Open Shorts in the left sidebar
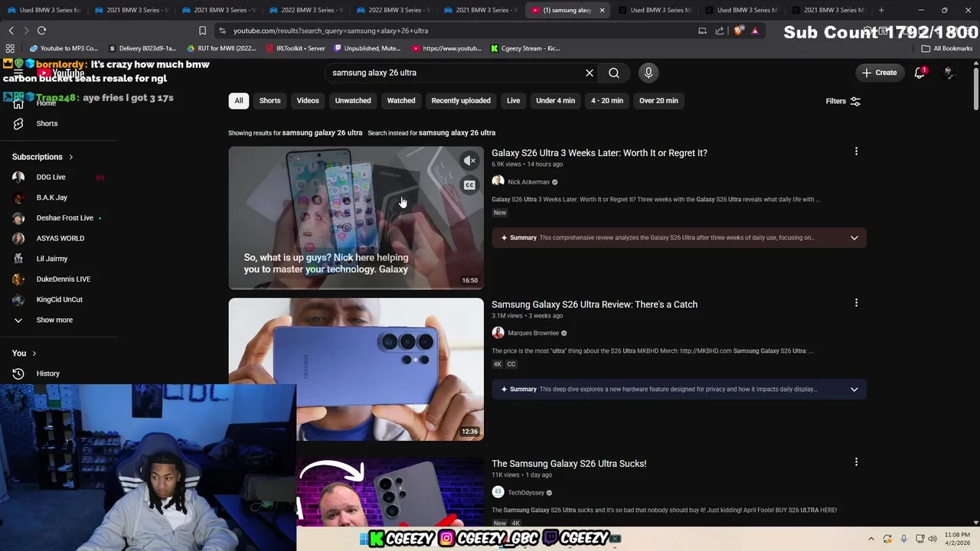The image size is (980, 551). coord(47,123)
